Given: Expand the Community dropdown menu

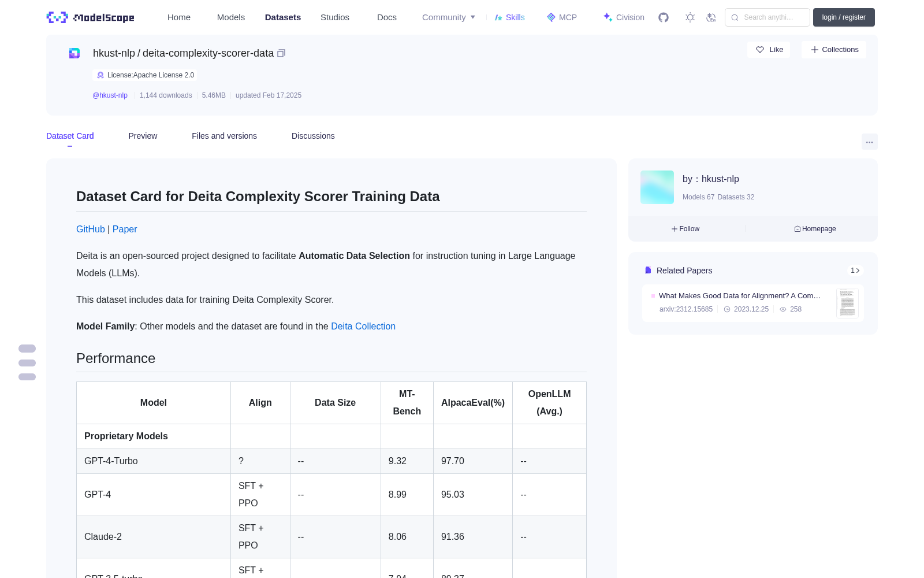Looking at the screenshot, I should [x=449, y=17].
